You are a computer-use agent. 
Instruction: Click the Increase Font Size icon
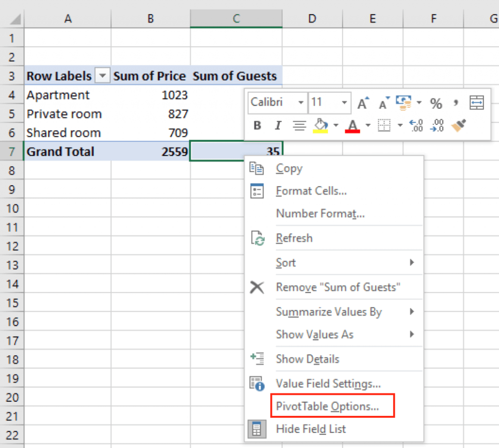(x=363, y=102)
